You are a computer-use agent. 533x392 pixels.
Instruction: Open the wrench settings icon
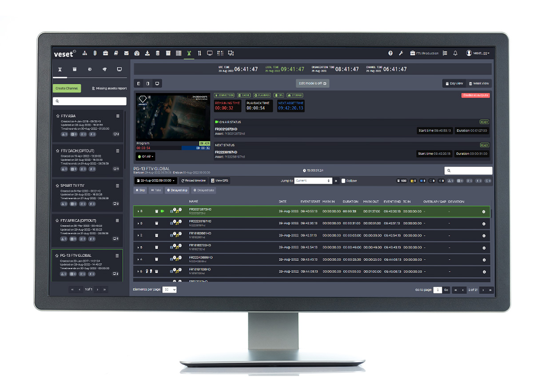click(x=401, y=53)
